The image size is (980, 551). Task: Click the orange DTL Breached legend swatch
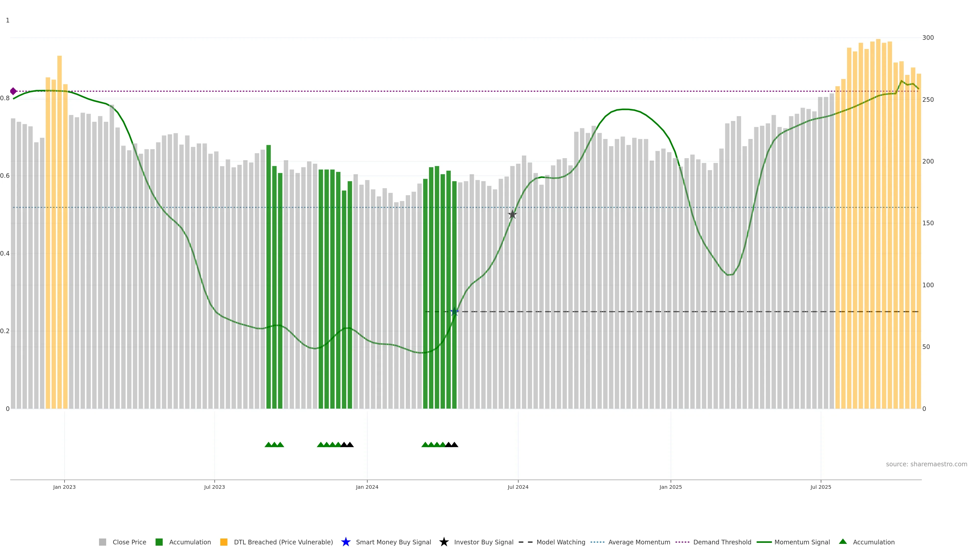[224, 542]
